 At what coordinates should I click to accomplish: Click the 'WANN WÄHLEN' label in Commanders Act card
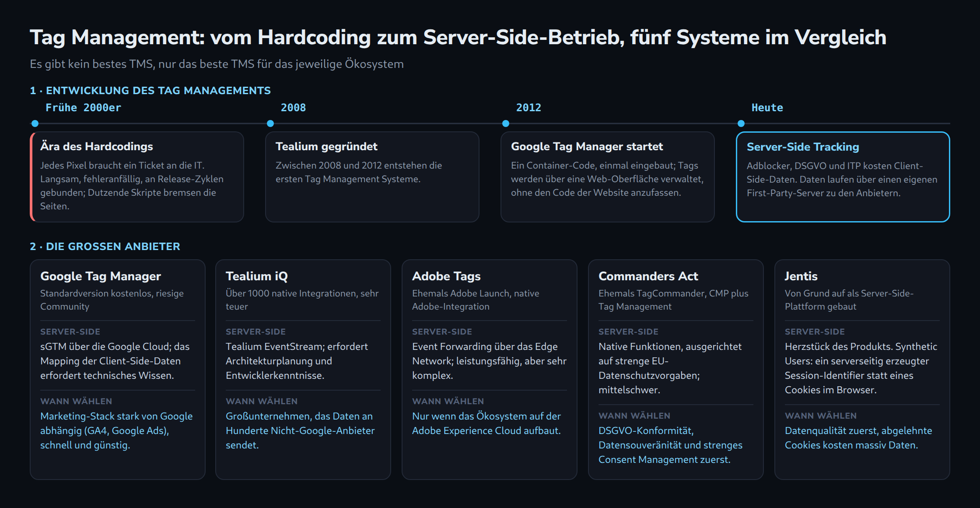click(634, 416)
